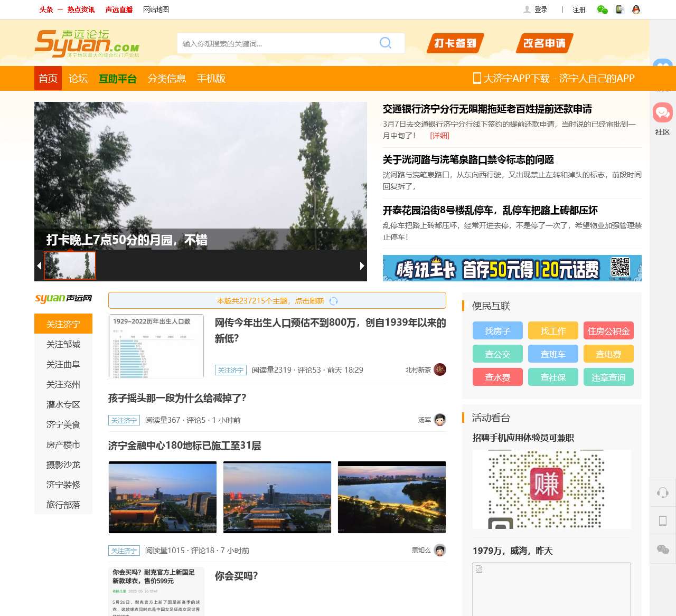Click 需知么 user avatar
Screen dimensions: 676x616
(x=440, y=550)
